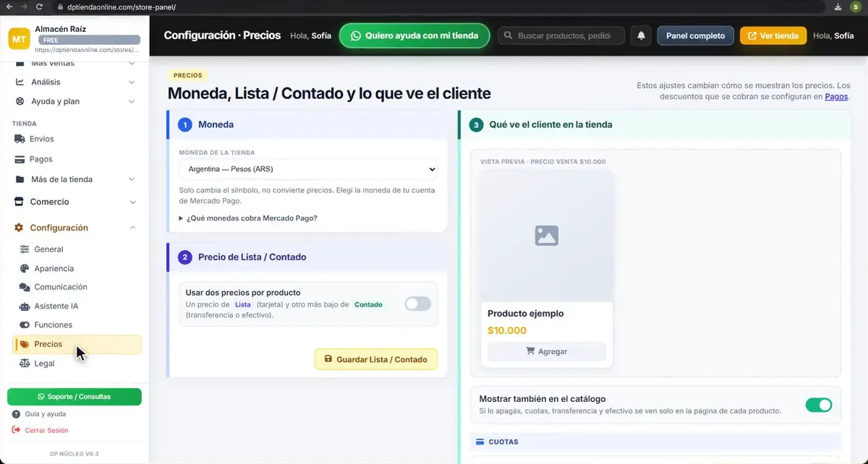Expand the Más de la tienda chevron
868x464 pixels.
(x=131, y=179)
